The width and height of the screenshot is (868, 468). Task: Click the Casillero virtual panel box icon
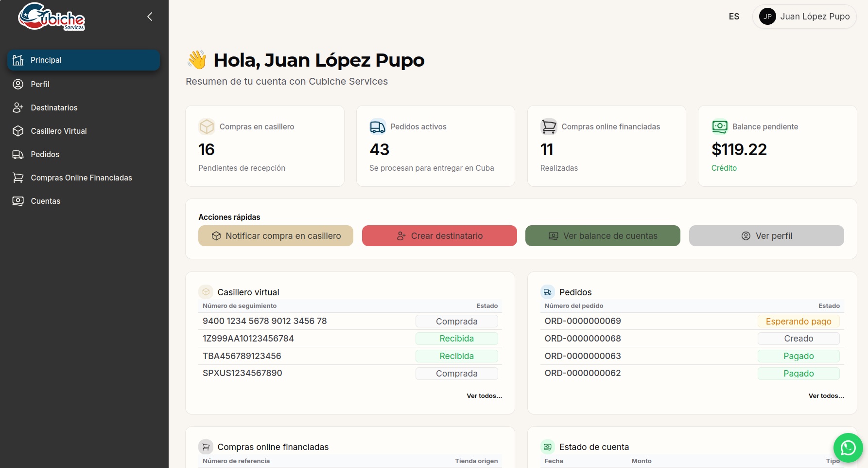click(206, 292)
